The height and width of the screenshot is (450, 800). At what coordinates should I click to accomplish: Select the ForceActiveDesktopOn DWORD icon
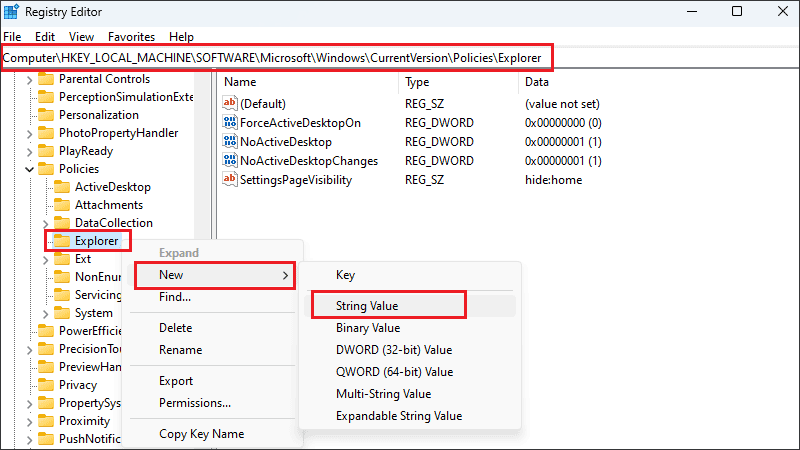click(230, 122)
